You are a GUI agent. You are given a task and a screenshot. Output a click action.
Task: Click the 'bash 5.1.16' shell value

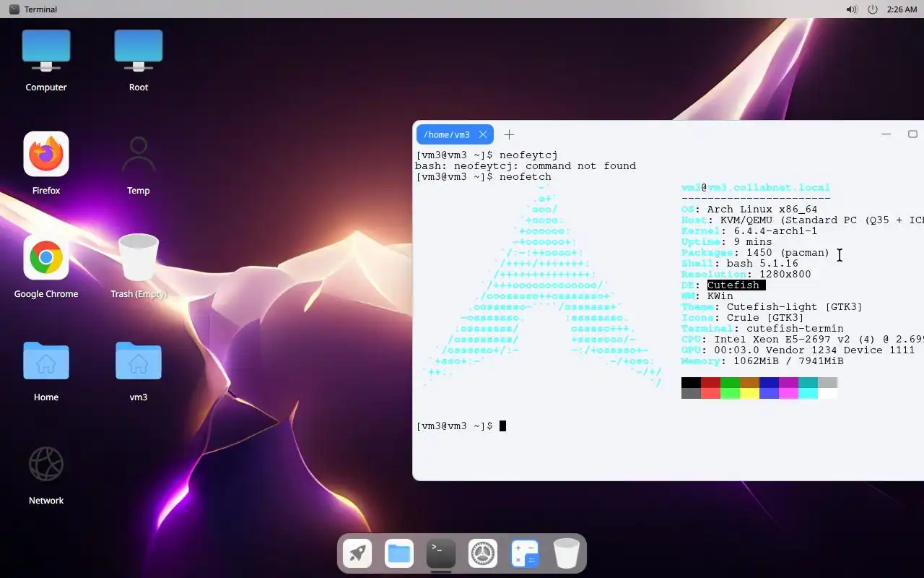tap(762, 264)
